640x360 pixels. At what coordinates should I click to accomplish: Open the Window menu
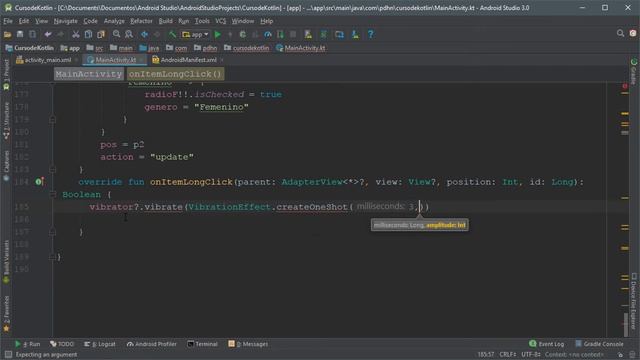click(242, 21)
